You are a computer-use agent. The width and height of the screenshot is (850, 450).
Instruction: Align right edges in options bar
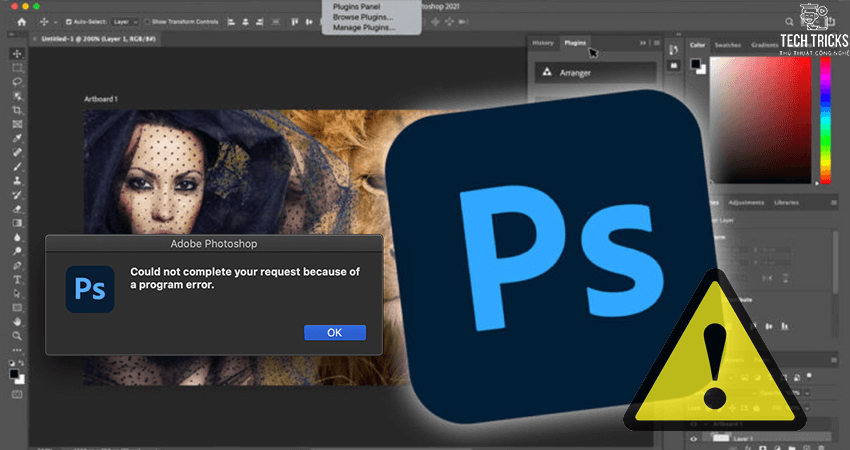click(x=260, y=22)
